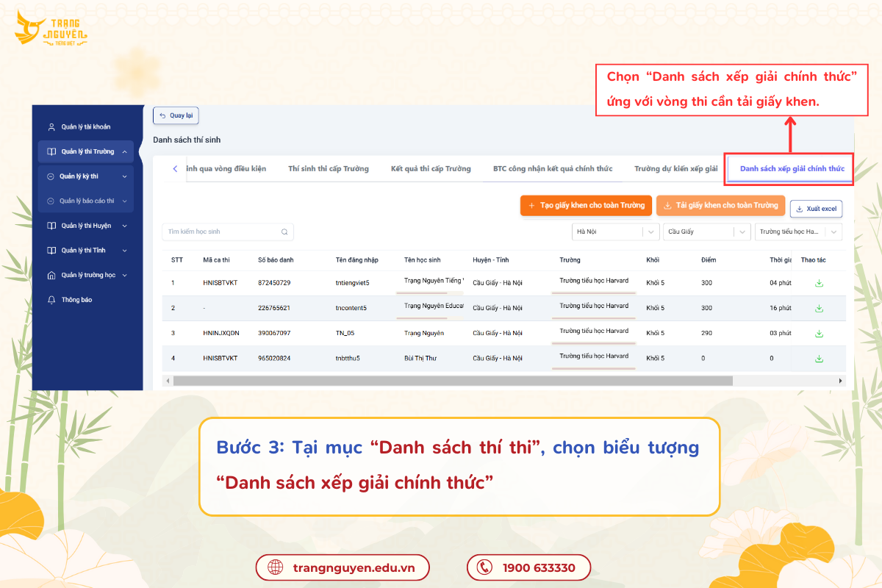Expand Quản lý báo cáo thi submenu
This screenshot has width=882, height=588.
pyautogui.click(x=125, y=201)
